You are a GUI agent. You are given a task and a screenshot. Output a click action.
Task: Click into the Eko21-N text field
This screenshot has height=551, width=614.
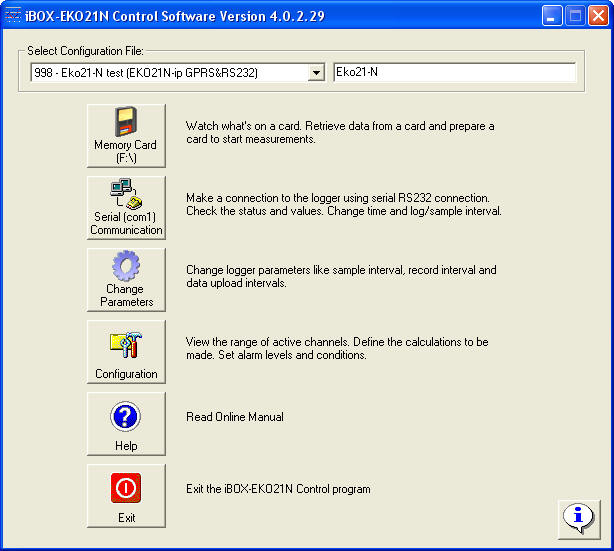tap(454, 72)
